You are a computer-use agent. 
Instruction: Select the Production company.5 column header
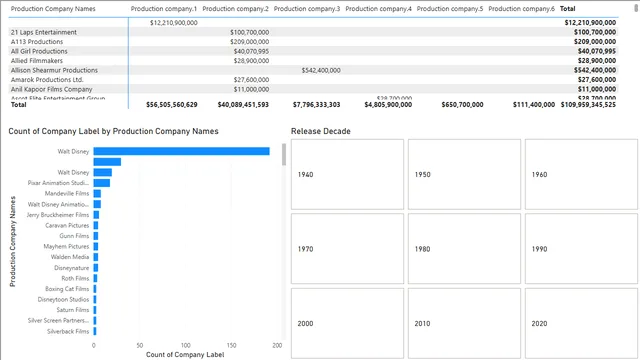pyautogui.click(x=450, y=9)
